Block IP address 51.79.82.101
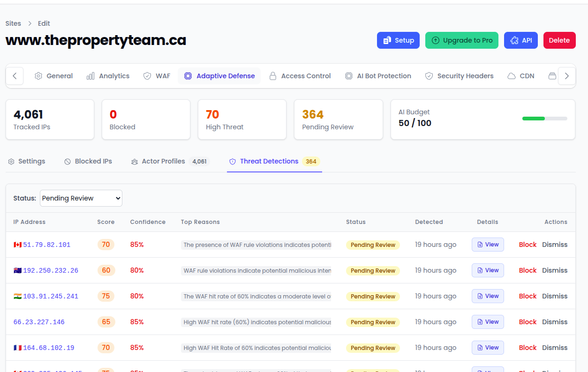 528,245
